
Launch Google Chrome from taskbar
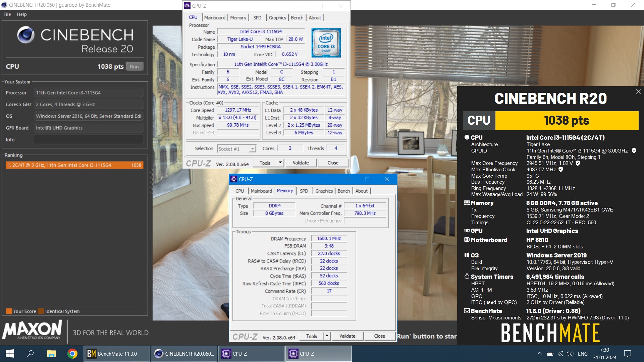(72, 354)
